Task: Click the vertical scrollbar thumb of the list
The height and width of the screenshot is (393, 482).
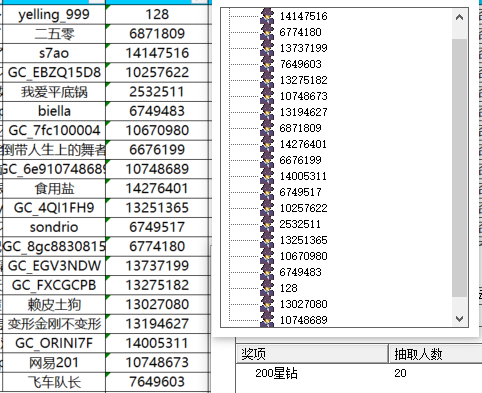Action: (x=459, y=168)
